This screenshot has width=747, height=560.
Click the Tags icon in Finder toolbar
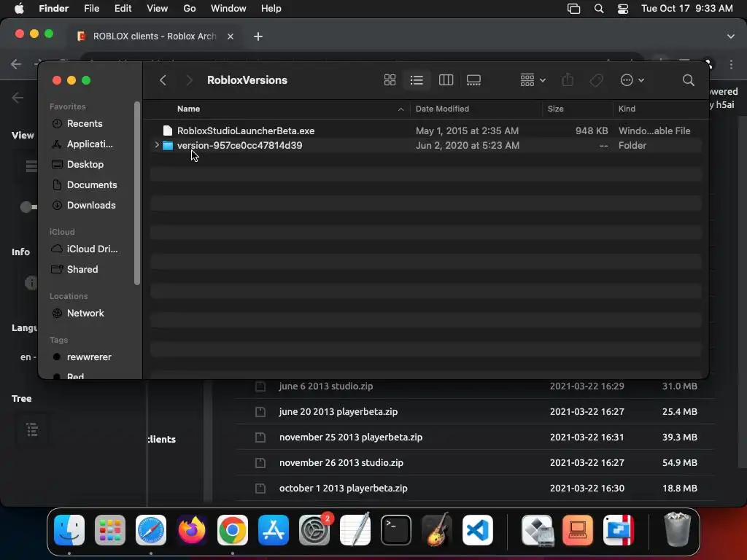tap(597, 80)
